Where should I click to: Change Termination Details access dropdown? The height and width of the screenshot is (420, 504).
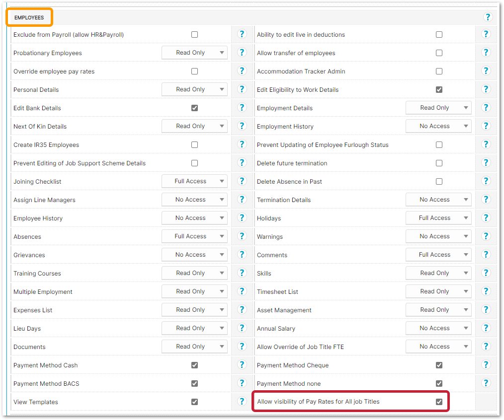click(x=438, y=200)
